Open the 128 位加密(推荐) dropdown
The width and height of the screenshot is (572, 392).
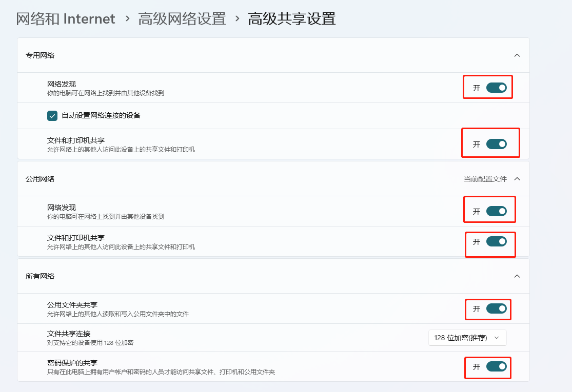point(467,338)
